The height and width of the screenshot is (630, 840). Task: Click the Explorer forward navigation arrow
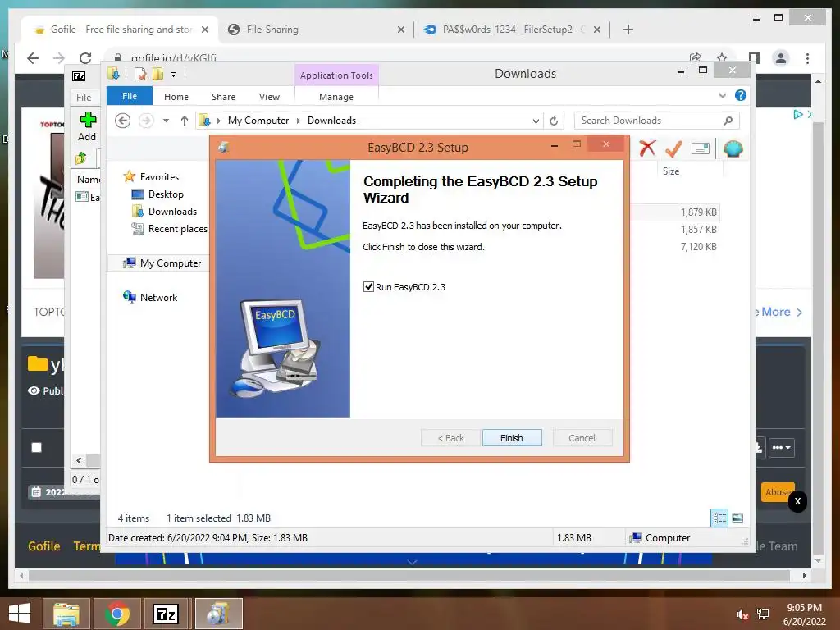(146, 121)
